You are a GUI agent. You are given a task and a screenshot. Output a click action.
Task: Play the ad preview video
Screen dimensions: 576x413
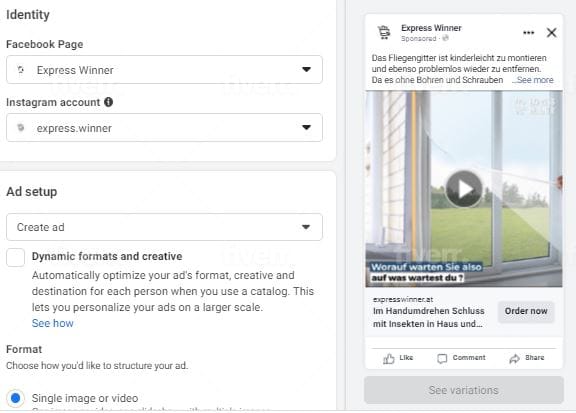(464, 189)
